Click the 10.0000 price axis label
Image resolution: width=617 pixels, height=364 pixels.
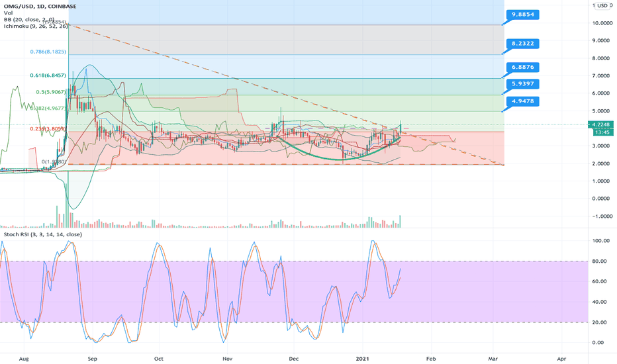pyautogui.click(x=602, y=23)
